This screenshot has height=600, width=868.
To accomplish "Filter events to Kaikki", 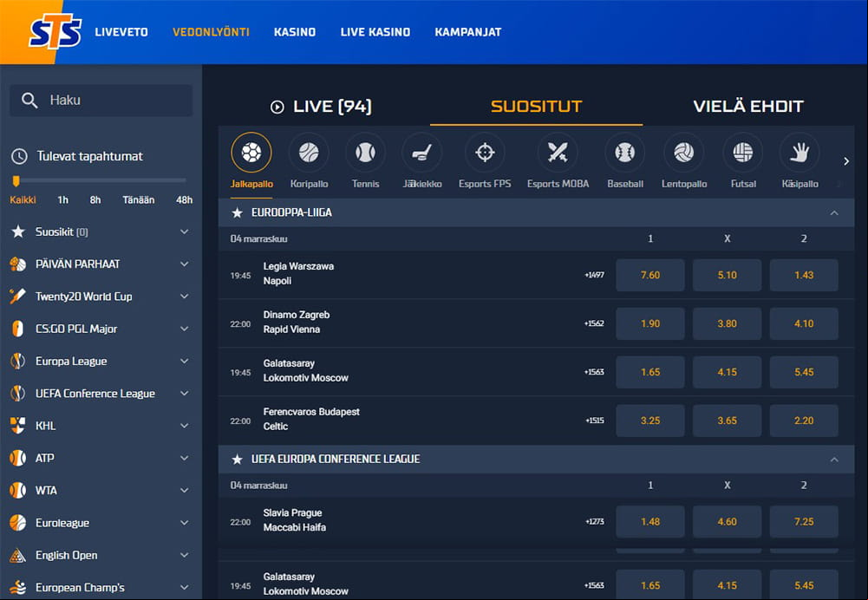I will tap(23, 199).
